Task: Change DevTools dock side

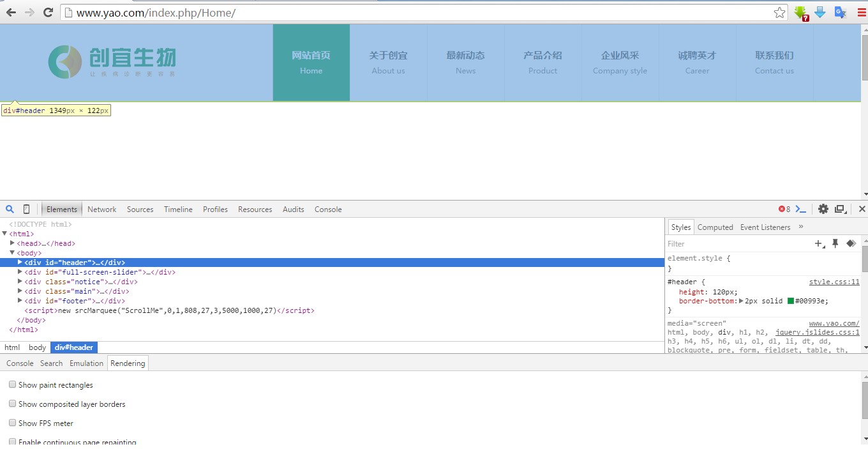Action: [841, 209]
